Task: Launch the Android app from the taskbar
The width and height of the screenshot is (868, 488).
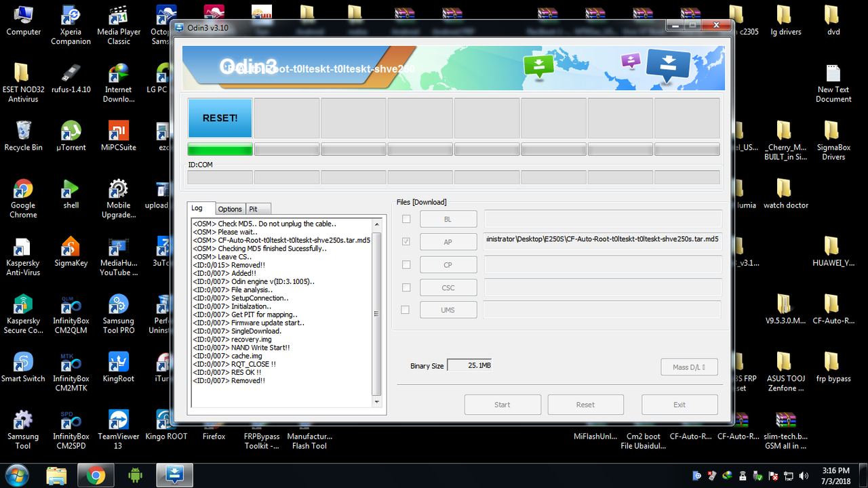Action: coord(135,475)
